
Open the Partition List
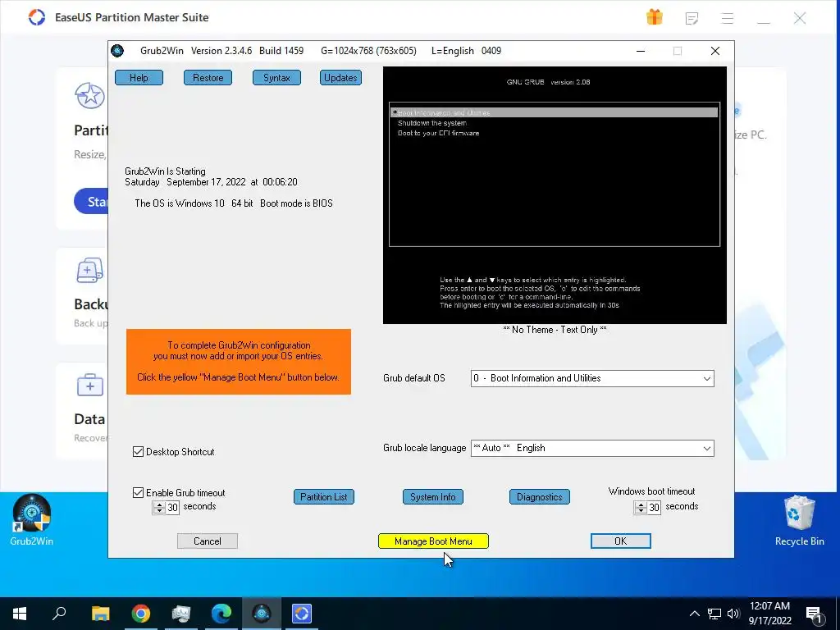pyautogui.click(x=323, y=496)
